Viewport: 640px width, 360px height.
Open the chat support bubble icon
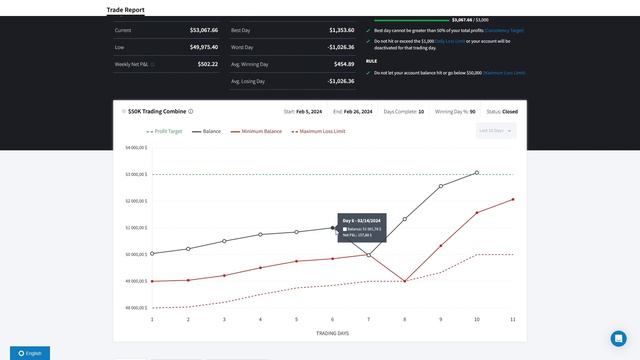point(618,338)
